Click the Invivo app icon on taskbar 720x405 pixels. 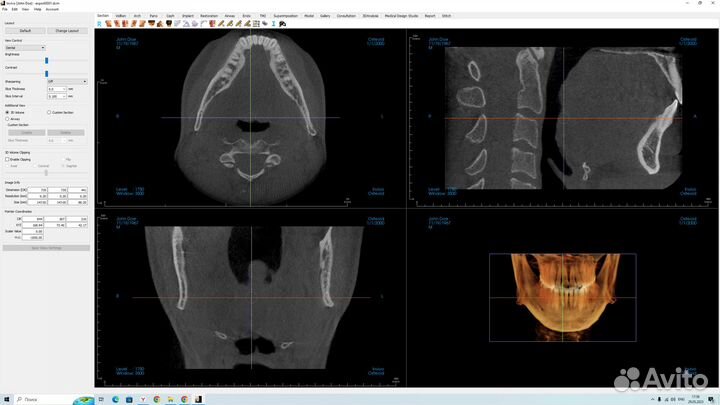(x=198, y=399)
